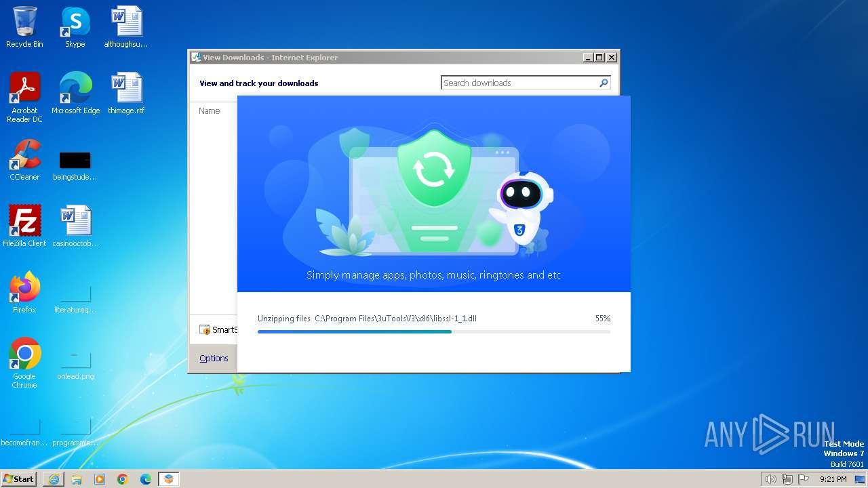Open Acrobat Reader DC shortcut

pyautogui.click(x=24, y=98)
